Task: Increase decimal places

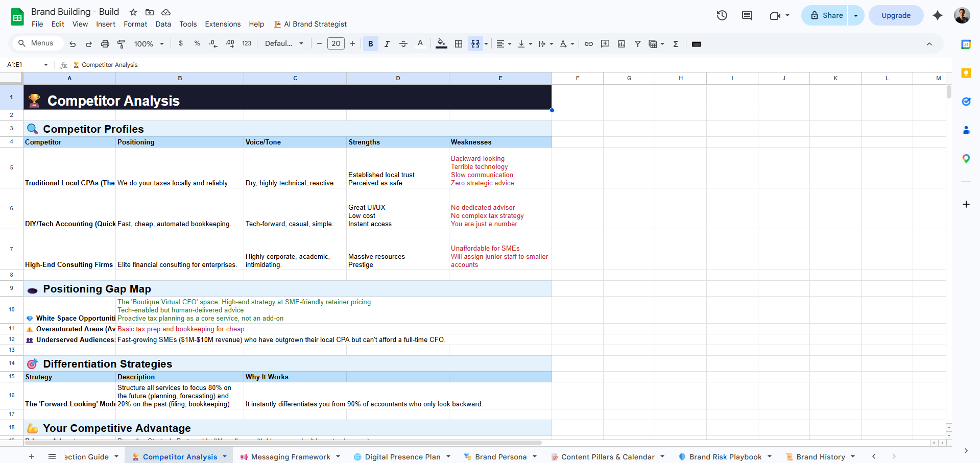Action: pyautogui.click(x=230, y=44)
